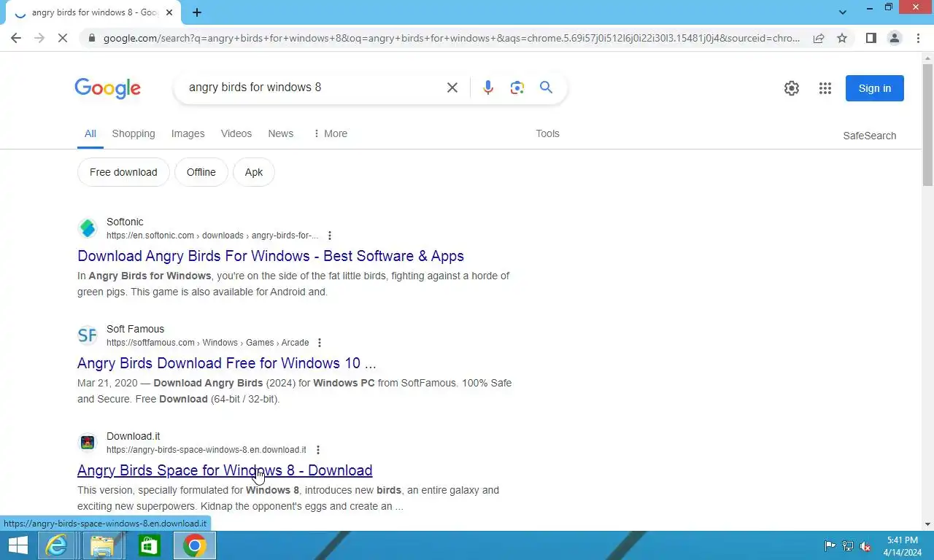
Task: Expand the More search categories
Action: coord(330,133)
